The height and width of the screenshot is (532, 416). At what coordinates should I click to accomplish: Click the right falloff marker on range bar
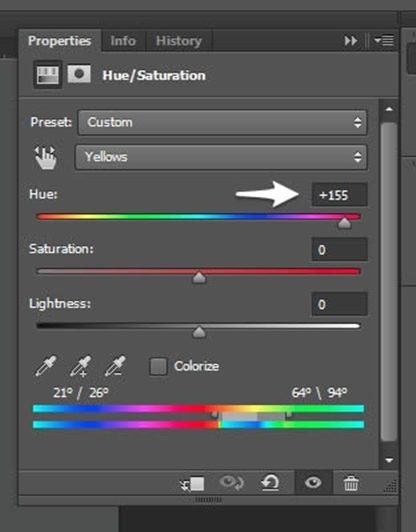coord(289,415)
